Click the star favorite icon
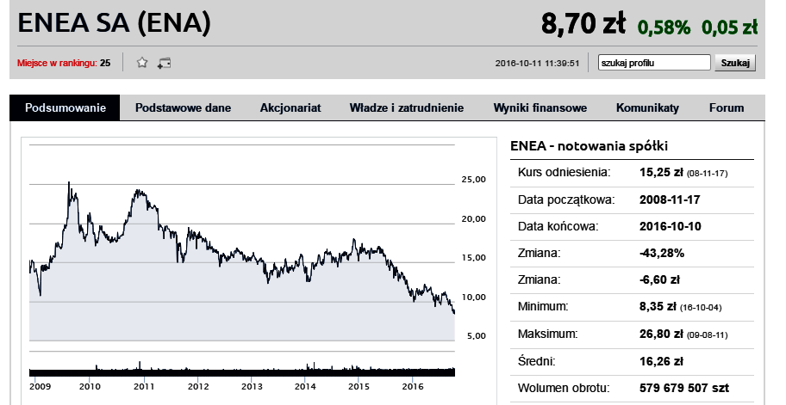 [x=142, y=63]
